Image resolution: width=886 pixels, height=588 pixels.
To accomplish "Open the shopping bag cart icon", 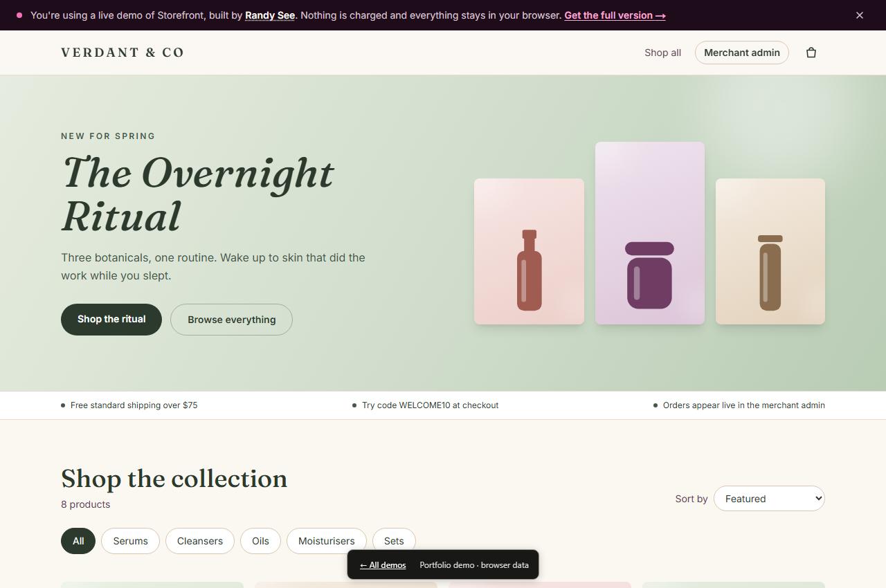I will tap(811, 53).
